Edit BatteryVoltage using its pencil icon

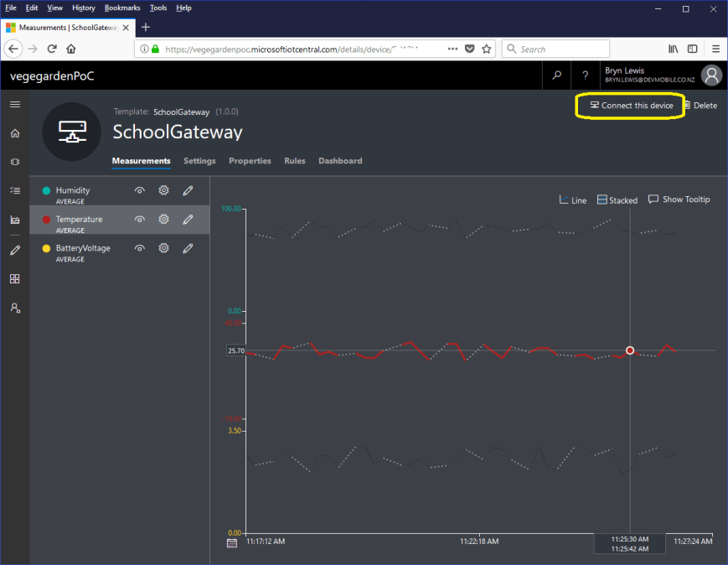[188, 248]
